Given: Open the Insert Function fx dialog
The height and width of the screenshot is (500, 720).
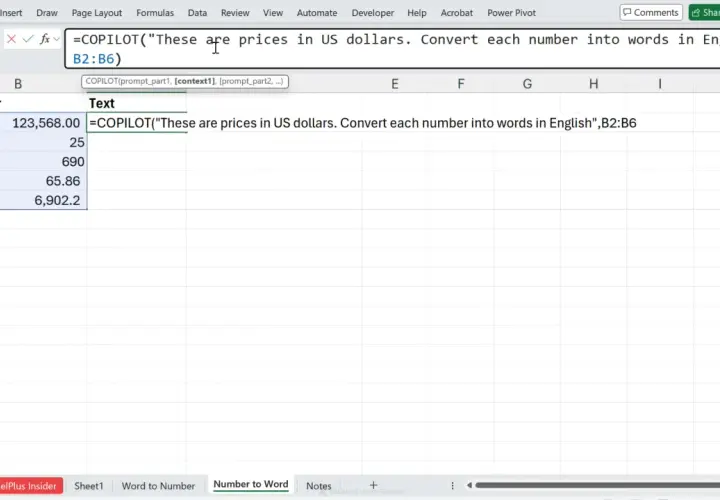Looking at the screenshot, I should pyautogui.click(x=45, y=39).
